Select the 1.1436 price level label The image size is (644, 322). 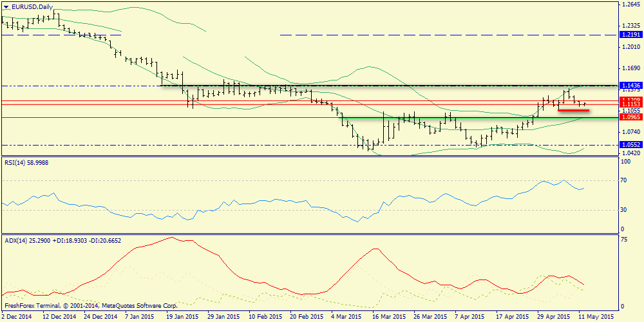(x=629, y=85)
